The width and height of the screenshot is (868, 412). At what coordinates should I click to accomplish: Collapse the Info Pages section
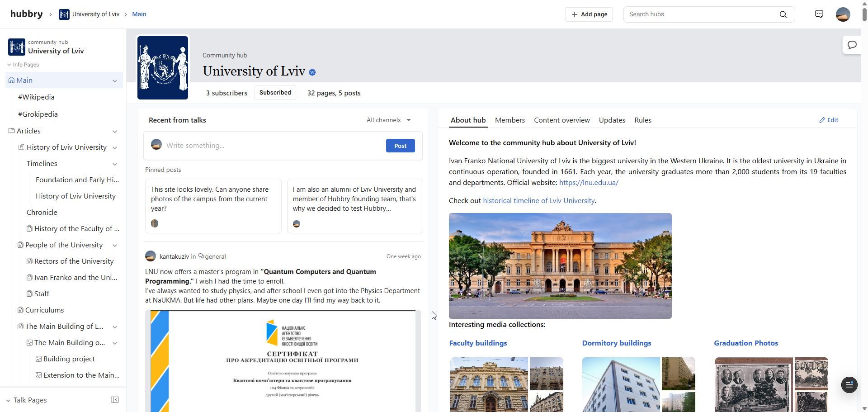(9, 65)
